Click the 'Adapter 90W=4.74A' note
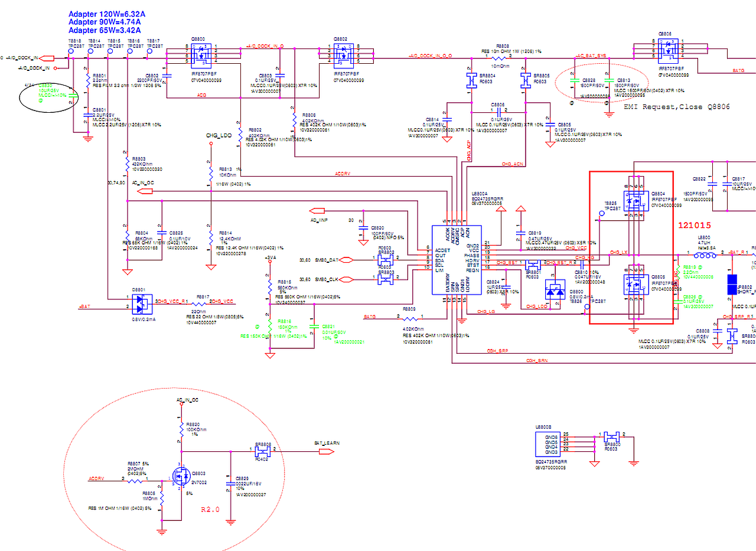Image resolution: width=756 pixels, height=551 pixels. 105,22
